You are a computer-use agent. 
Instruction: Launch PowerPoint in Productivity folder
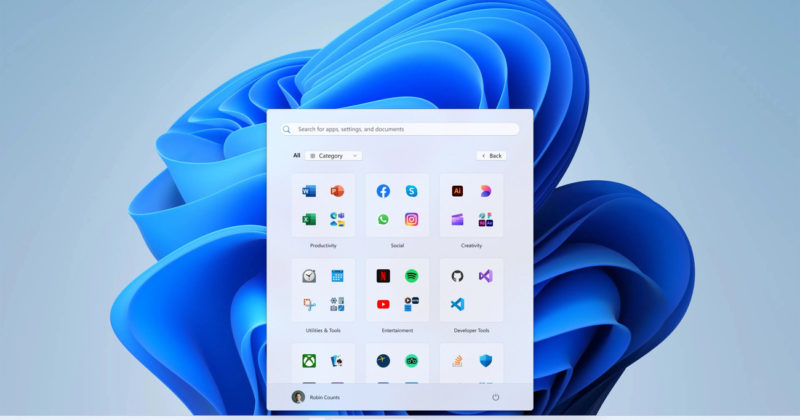tap(337, 191)
